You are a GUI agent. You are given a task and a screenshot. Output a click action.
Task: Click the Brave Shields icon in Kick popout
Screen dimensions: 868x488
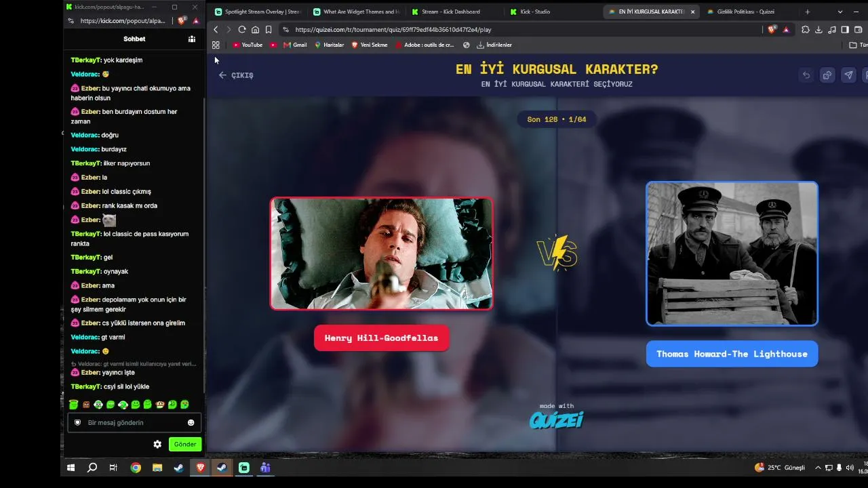click(182, 21)
